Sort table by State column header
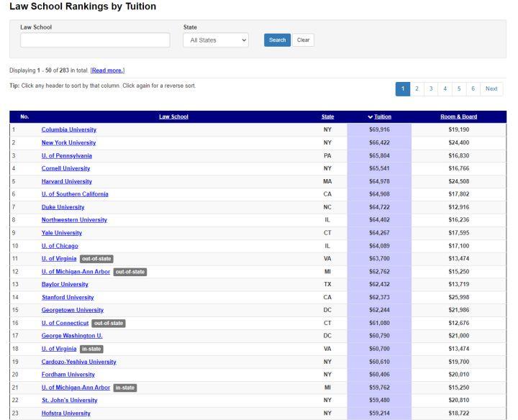 [x=327, y=117]
